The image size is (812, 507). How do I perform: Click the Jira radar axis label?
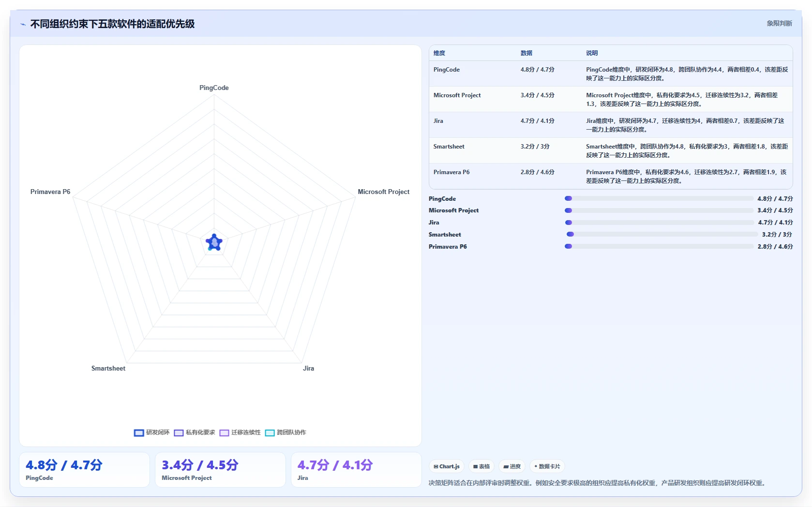309,369
